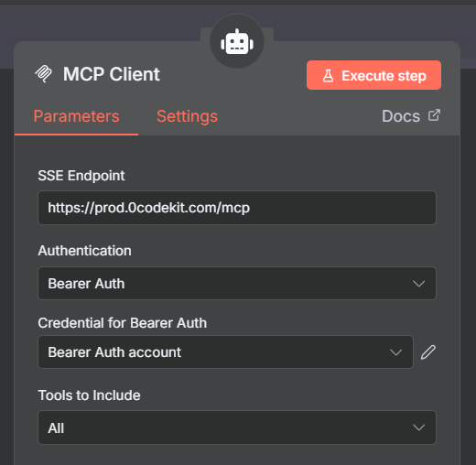Focus the SSE Endpoint URL field
This screenshot has width=476, height=465.
tap(237, 208)
